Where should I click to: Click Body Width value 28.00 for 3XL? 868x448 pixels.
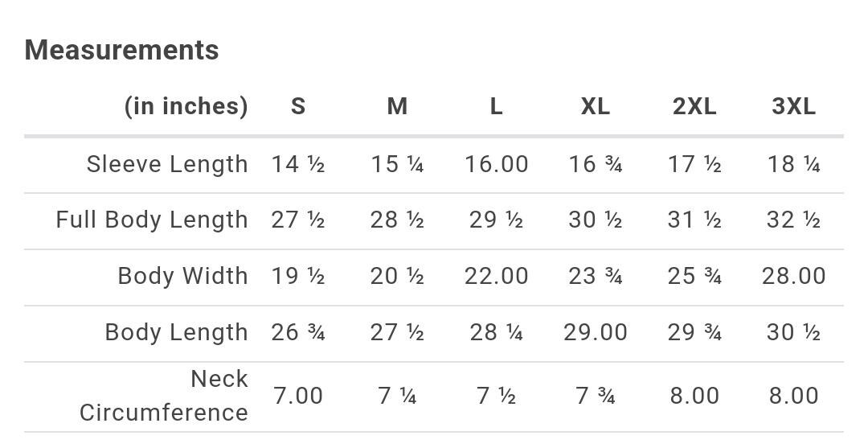pos(793,276)
